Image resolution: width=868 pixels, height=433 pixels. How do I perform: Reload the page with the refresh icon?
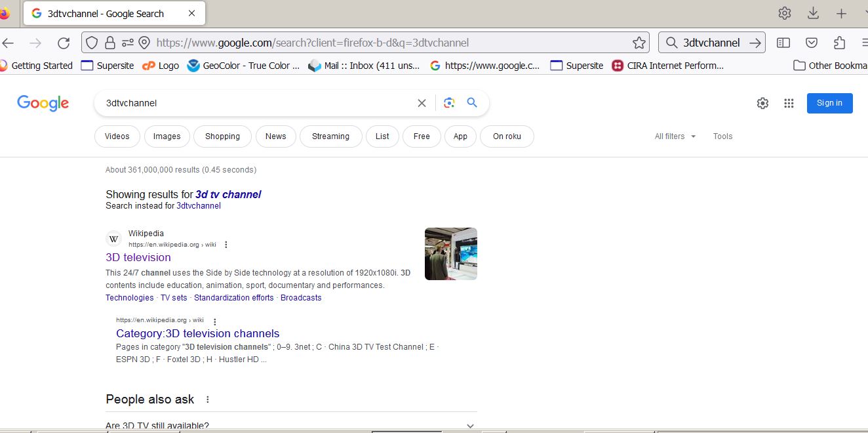point(64,43)
